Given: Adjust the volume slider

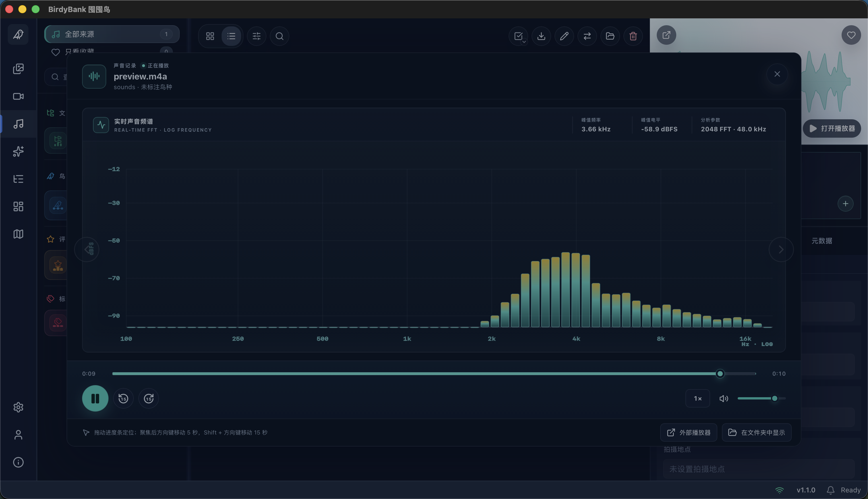Looking at the screenshot, I should pyautogui.click(x=761, y=398).
